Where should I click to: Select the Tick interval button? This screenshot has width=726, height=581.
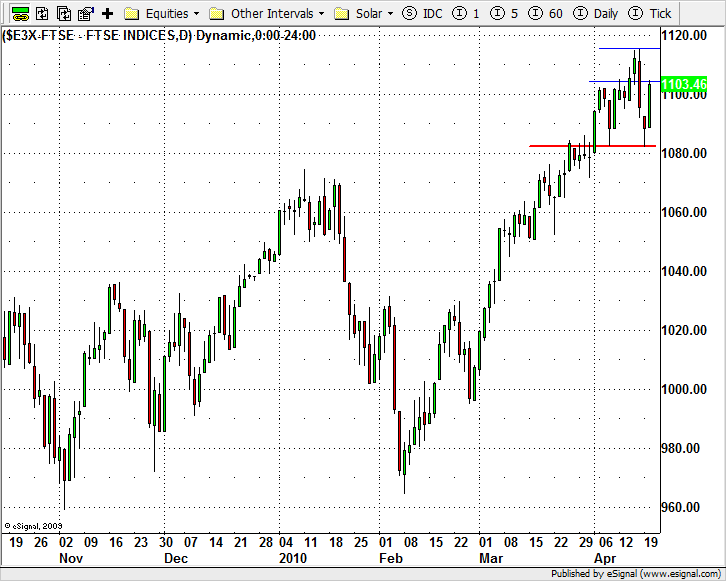[x=650, y=13]
